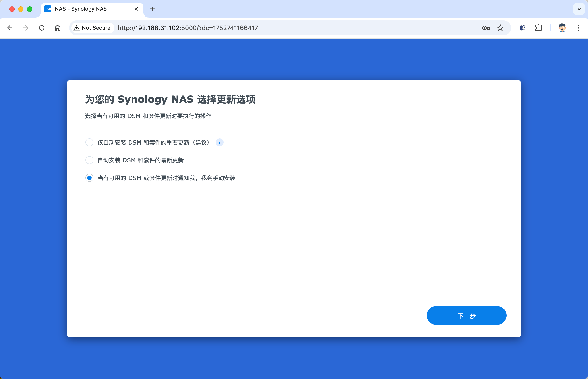This screenshot has width=588, height=379.
Task: Click the subtitle 选择当有可用的 DSM 和套件更新时要执行的操作
Action: [148, 116]
